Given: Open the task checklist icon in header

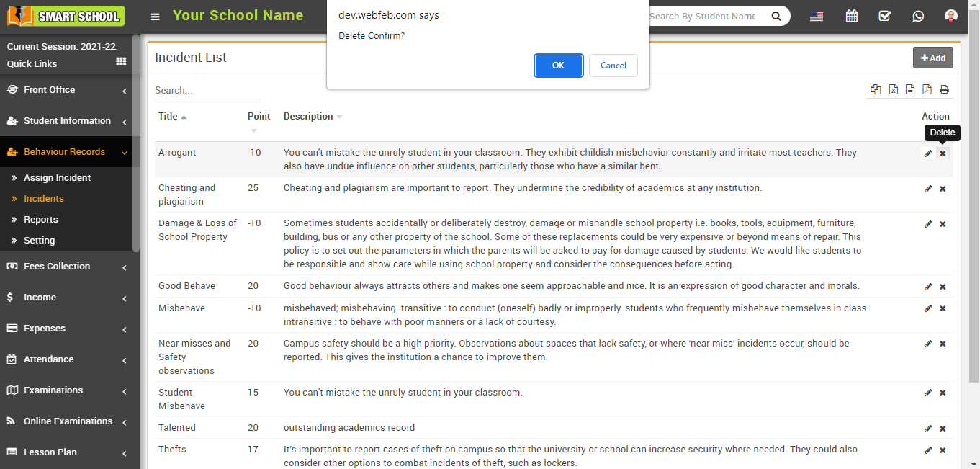Looking at the screenshot, I should pos(885,16).
